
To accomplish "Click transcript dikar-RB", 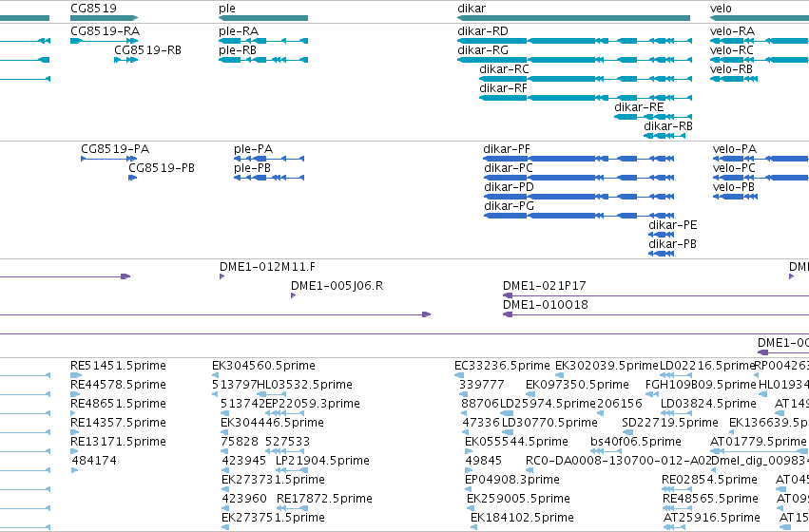I will tap(665, 136).
